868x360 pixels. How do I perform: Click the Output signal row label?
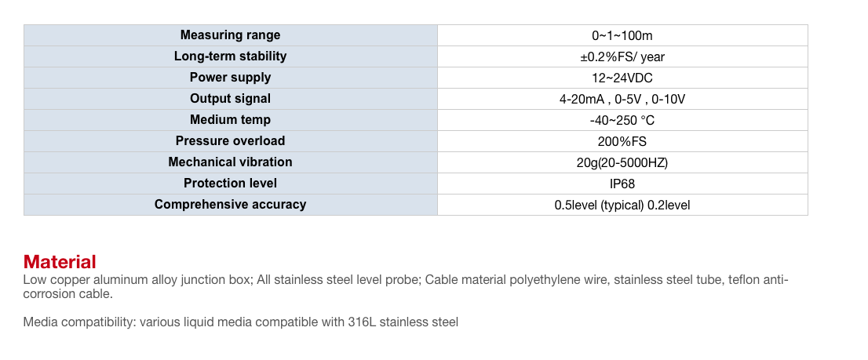tap(230, 99)
